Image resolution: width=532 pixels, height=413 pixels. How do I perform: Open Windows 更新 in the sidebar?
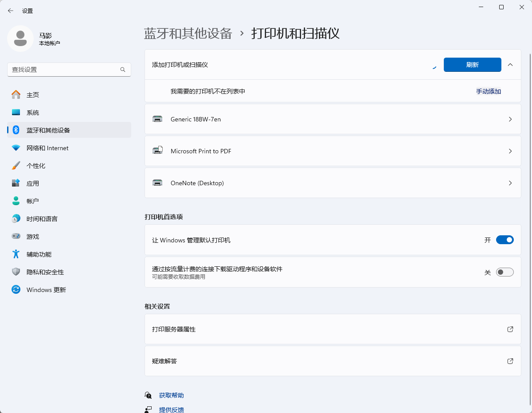(x=46, y=290)
